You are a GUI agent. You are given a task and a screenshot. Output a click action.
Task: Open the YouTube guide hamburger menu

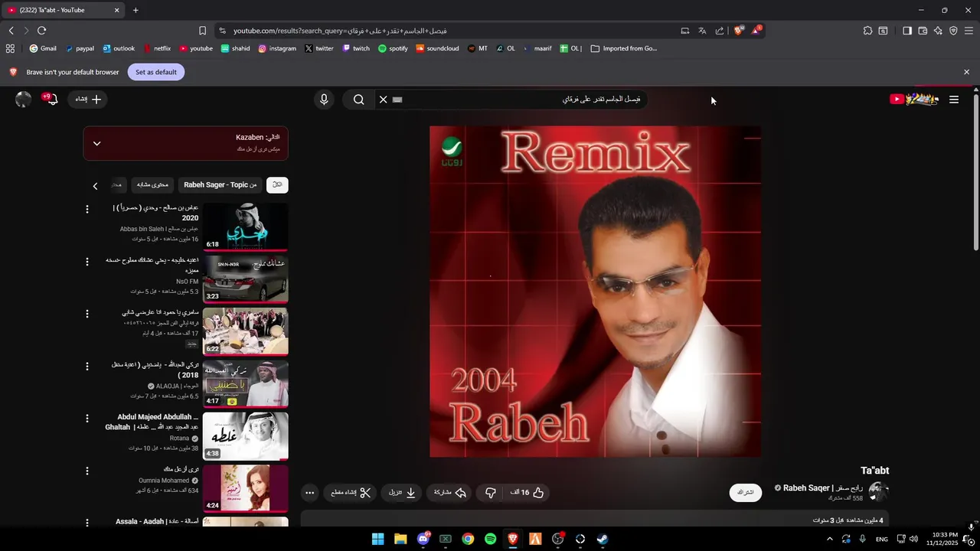[x=954, y=99]
